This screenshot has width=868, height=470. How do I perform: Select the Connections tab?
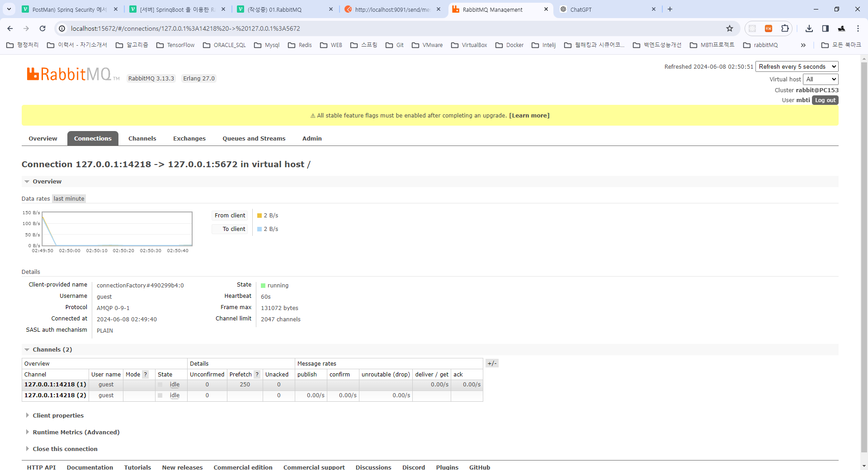tap(93, 138)
